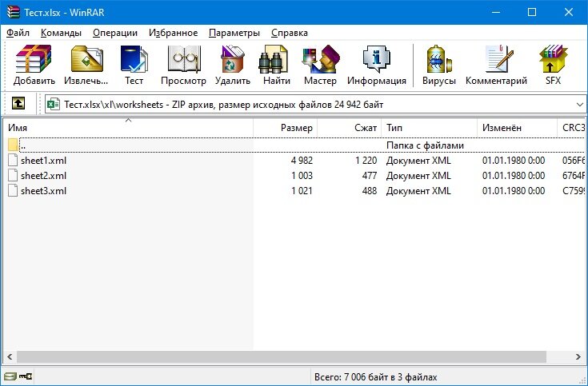This screenshot has height=386, width=588.
Task: Click size value 4 982
Action: [x=302, y=161]
